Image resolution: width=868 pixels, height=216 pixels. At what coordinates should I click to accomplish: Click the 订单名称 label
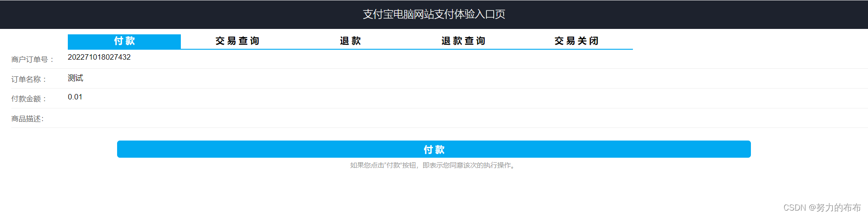tap(29, 80)
